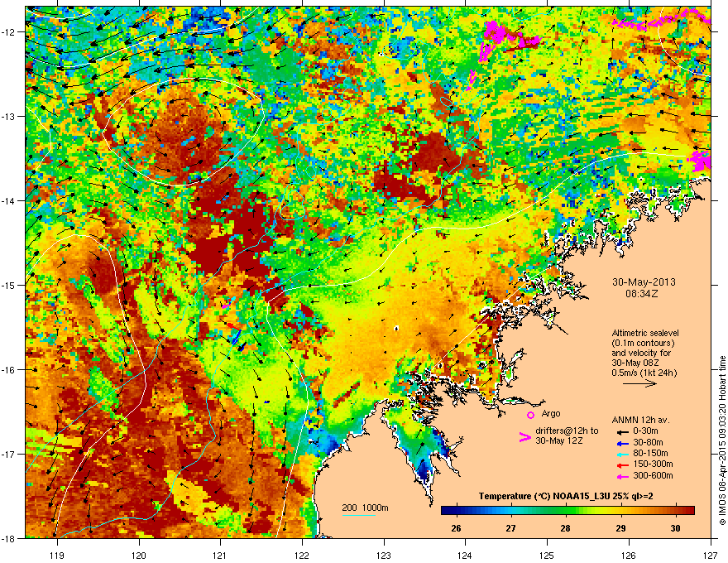Click the longitude axis label '127'
Image resolution: width=728 pixels, height=563 pixels.
click(711, 555)
